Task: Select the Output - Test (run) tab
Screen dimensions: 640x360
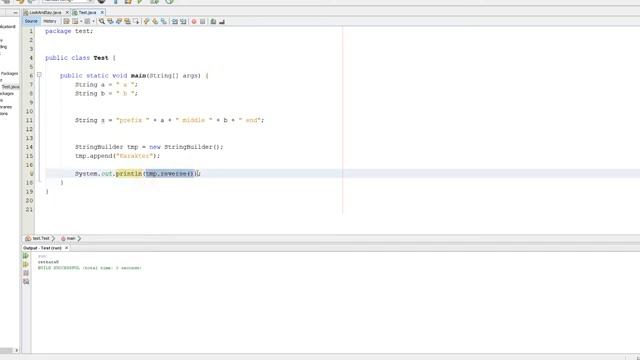Action: (x=42, y=248)
